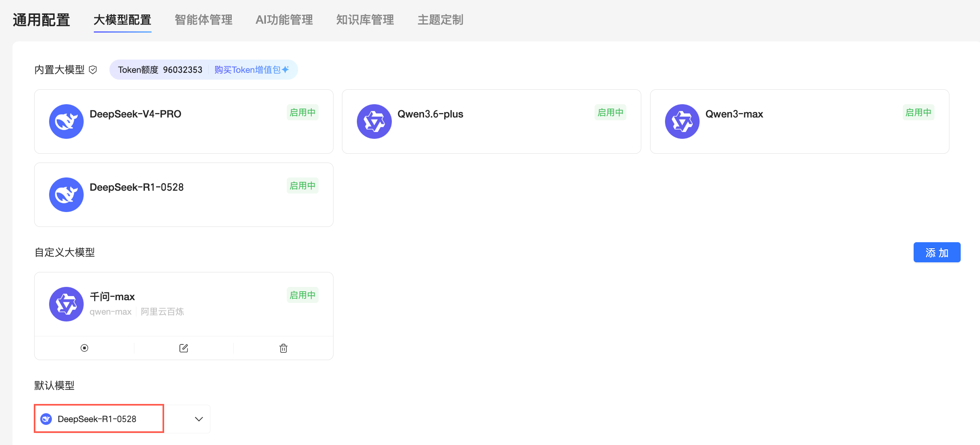Open the 主题定制 tab

[441, 20]
